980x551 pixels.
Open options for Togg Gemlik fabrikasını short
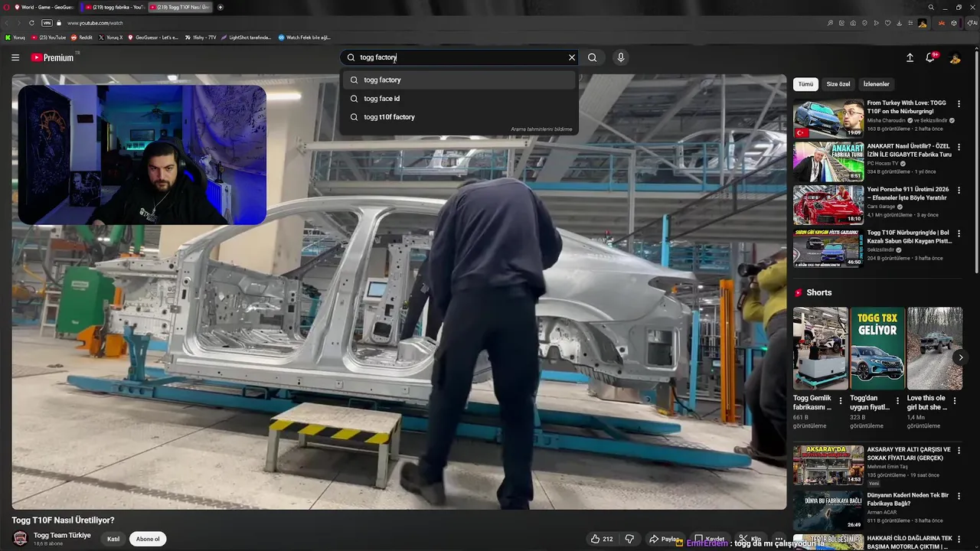click(841, 400)
